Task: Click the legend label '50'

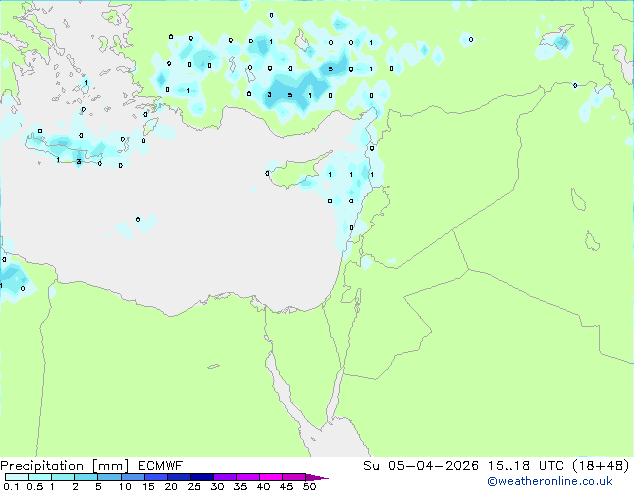Action: (x=310, y=486)
